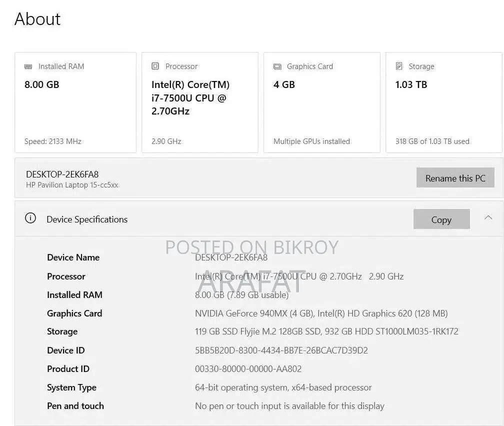This screenshot has width=504, height=426.
Task: Click the Device Name row label
Action: pos(73,257)
